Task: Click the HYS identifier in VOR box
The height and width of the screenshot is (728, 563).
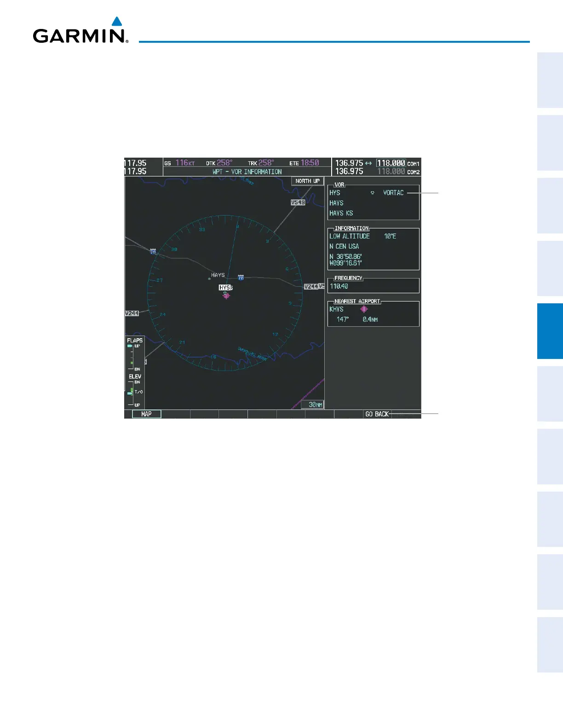Action: pos(335,193)
